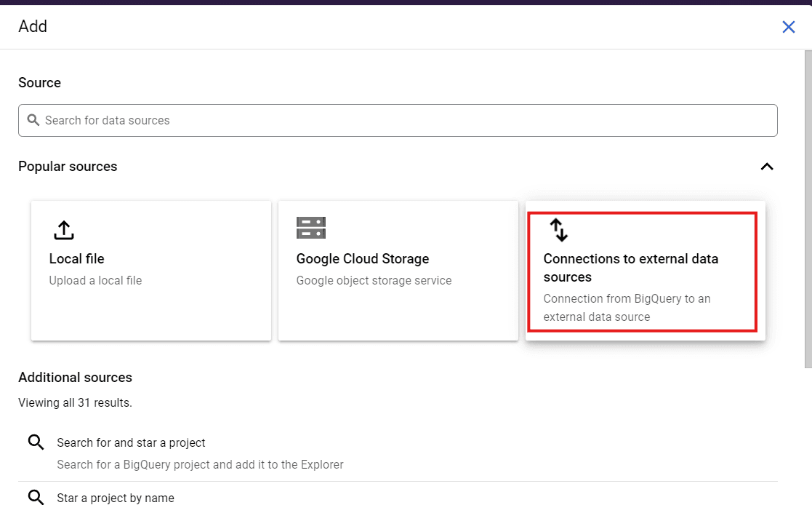
Task: Click the search icon beside 'Search for and star a project'
Action: 36,442
